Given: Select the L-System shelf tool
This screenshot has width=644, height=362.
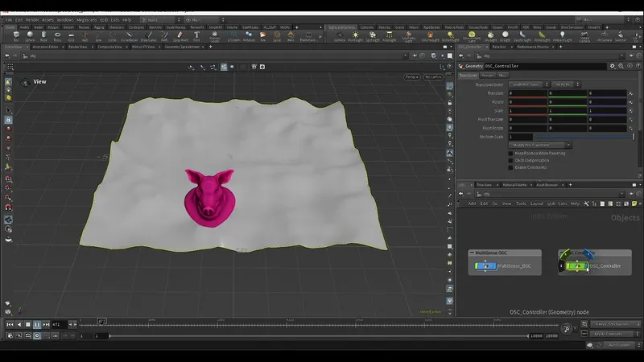Looking at the screenshot, I should (x=233, y=36).
